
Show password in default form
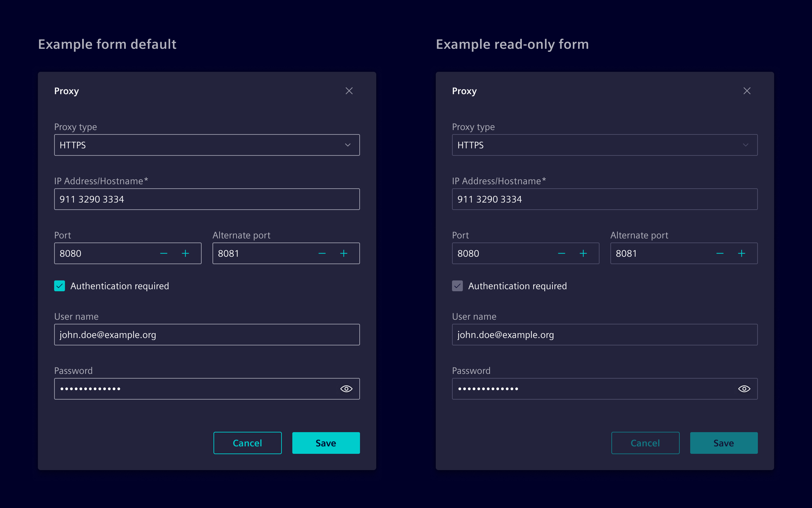346,389
